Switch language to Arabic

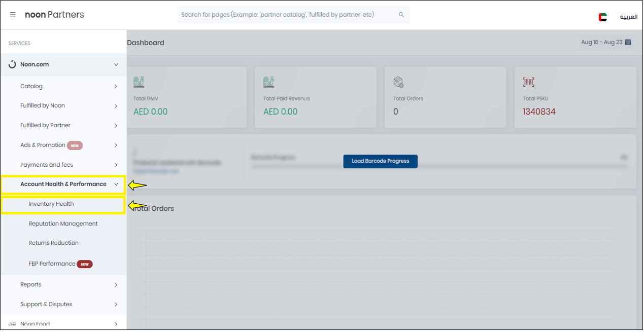[628, 17]
